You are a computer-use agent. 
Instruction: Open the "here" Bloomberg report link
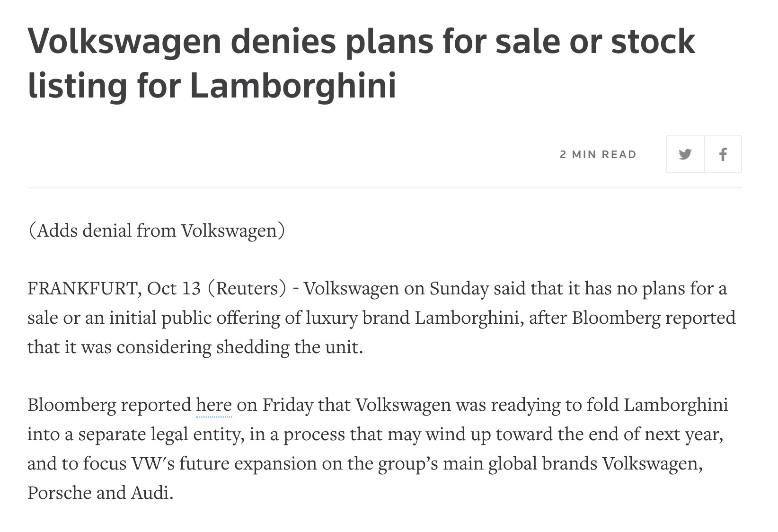214,405
